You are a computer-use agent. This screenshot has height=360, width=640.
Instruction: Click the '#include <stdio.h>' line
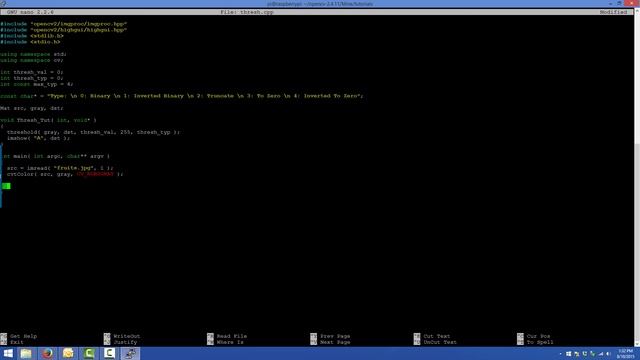click(30, 42)
